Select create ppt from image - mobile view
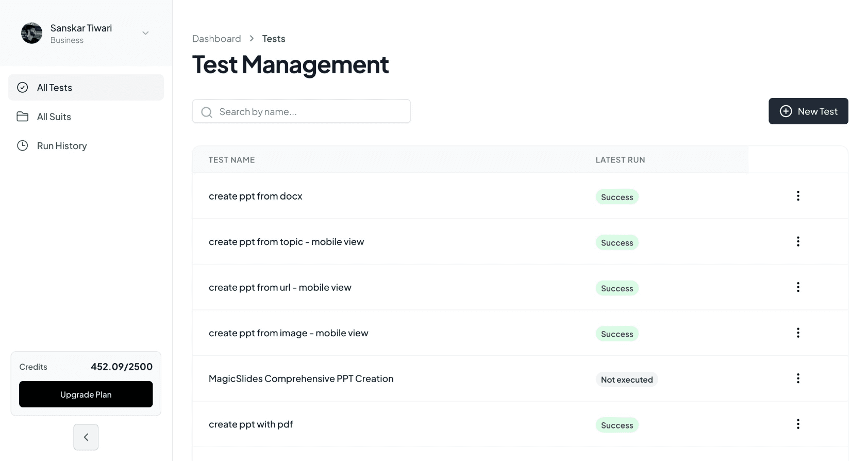Image resolution: width=868 pixels, height=461 pixels. point(289,333)
